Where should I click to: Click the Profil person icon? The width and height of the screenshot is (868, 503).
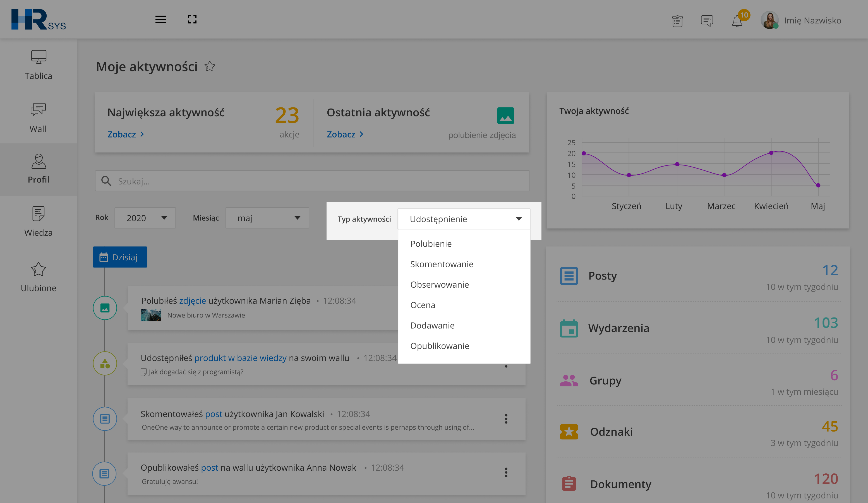[39, 161]
